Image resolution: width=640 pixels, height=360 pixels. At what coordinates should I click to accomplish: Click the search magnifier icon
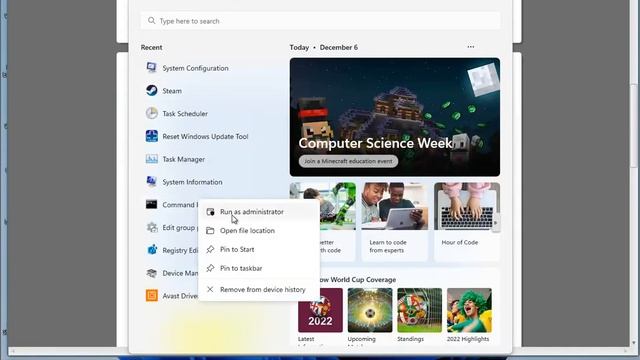pyautogui.click(x=151, y=20)
